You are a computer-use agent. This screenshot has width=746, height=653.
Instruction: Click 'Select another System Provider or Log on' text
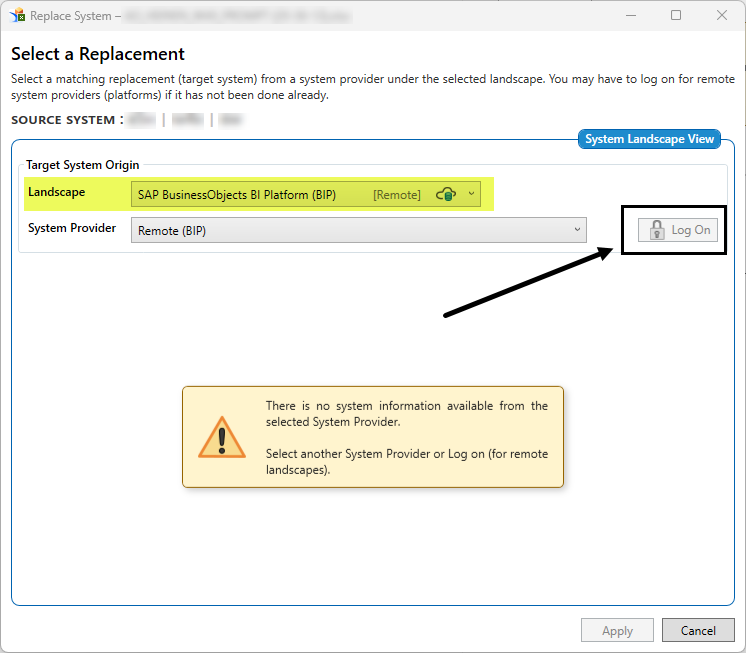(407, 462)
